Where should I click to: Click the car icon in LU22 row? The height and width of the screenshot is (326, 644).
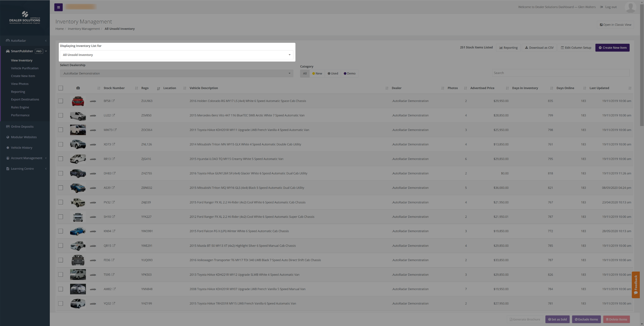[x=93, y=116]
